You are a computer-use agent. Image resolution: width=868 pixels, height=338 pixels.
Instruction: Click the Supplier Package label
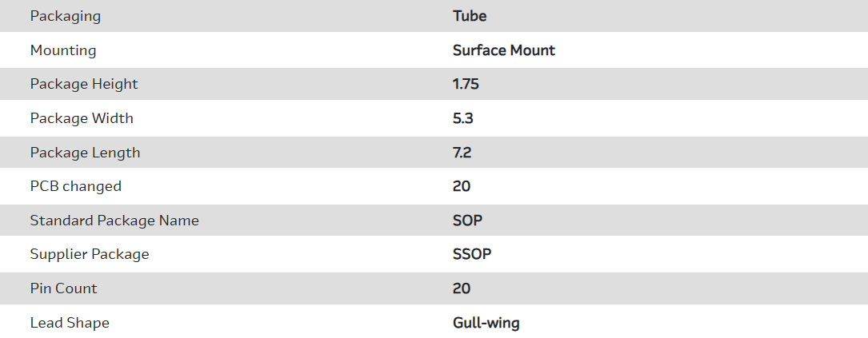point(90,255)
